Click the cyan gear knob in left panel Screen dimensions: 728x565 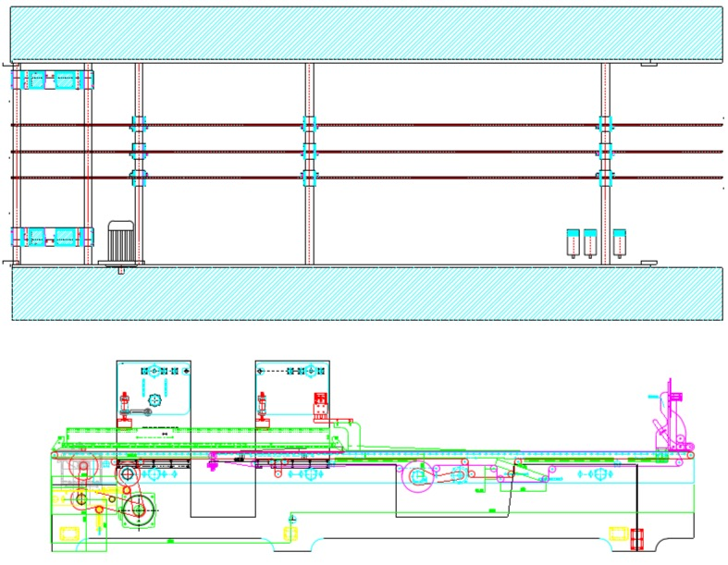[x=154, y=401]
